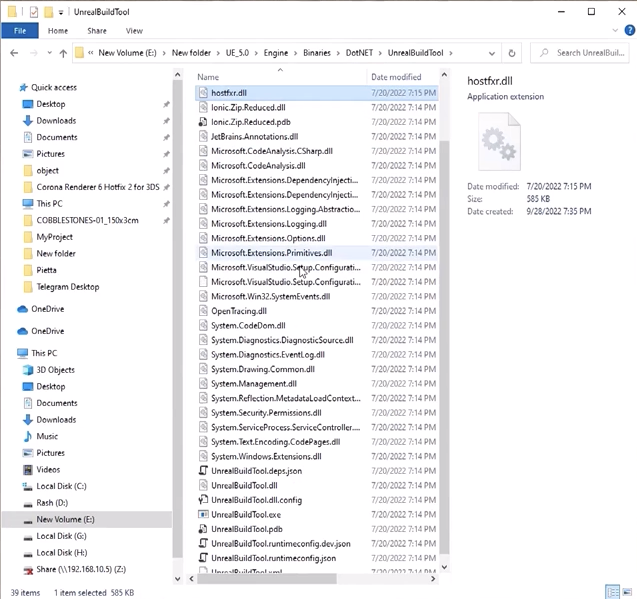Navigate to New folder in the address bar

pos(191,53)
